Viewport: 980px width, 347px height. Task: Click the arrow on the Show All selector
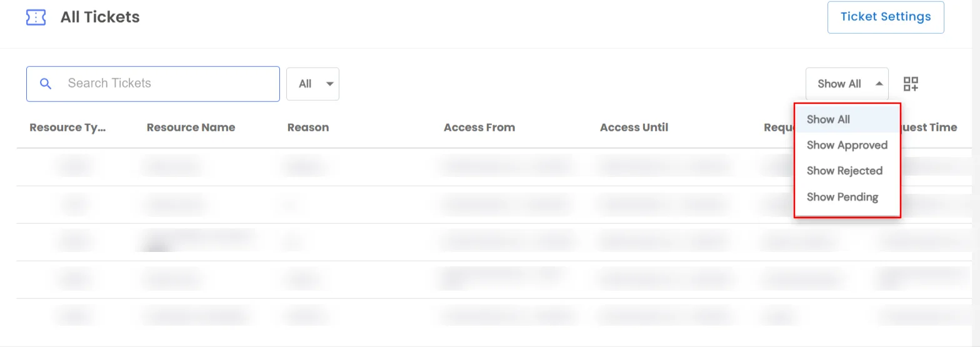(879, 84)
